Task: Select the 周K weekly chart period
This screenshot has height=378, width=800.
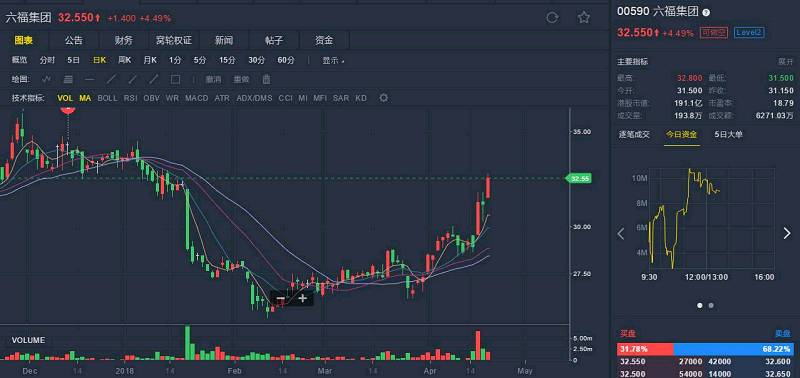Action: click(x=124, y=60)
